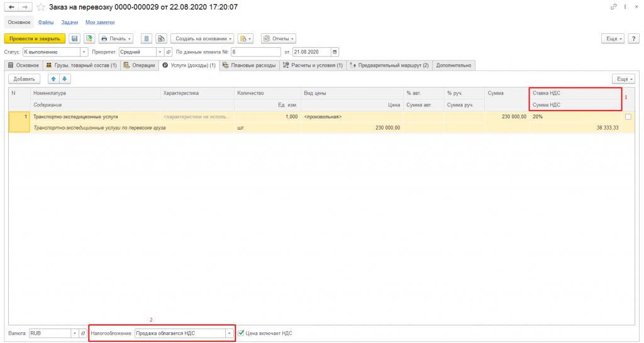Open calendar picker next to date 21.08.2020
The height and width of the screenshot is (343, 644).
coord(335,52)
